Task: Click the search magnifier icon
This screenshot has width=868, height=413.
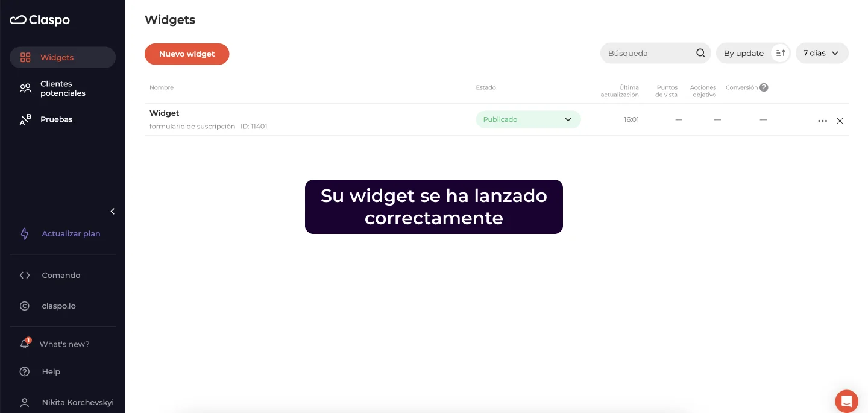Action: (x=700, y=53)
